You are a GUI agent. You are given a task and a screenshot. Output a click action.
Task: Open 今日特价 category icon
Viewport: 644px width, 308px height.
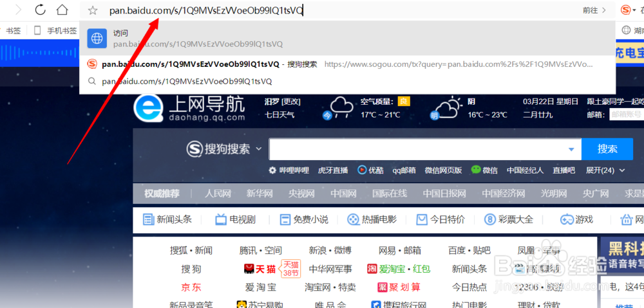(440, 219)
